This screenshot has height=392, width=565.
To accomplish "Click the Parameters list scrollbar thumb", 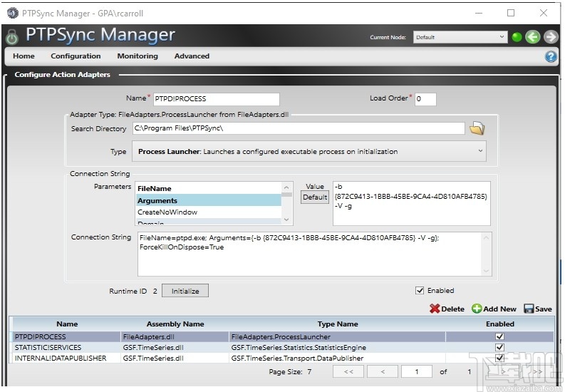I will (x=286, y=195).
